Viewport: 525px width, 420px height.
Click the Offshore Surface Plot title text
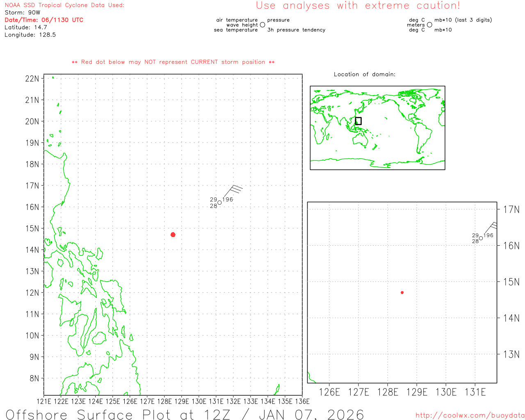click(185, 414)
